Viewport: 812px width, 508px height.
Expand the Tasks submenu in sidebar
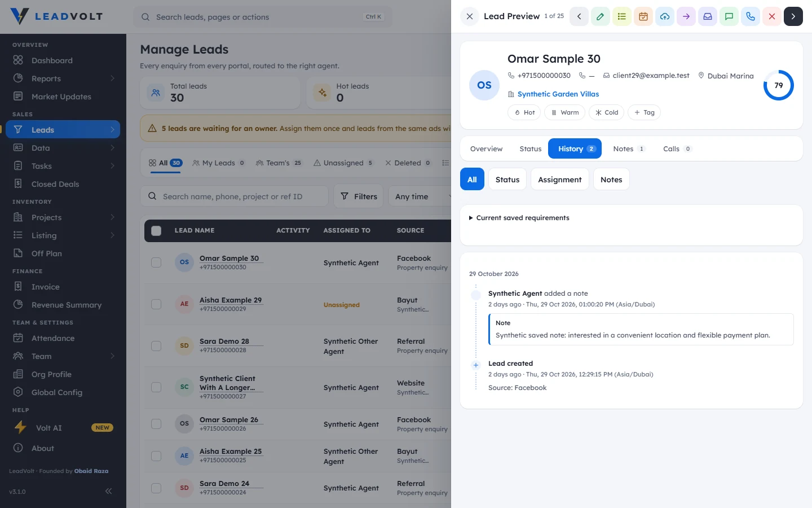112,166
